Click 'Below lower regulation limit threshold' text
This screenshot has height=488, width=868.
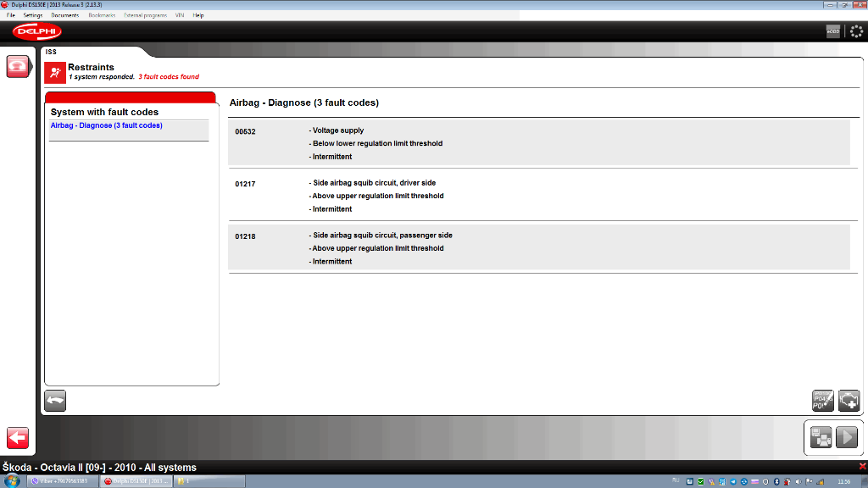(376, 143)
